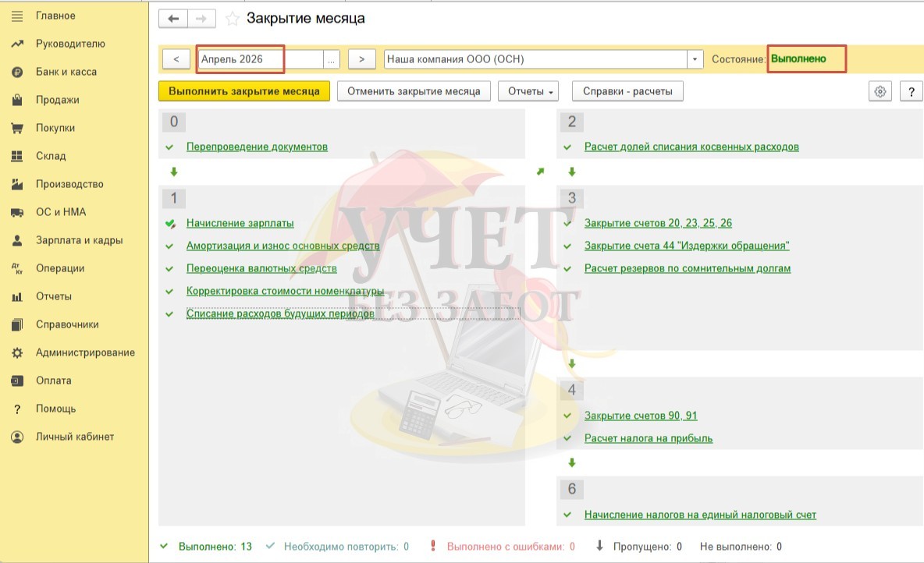Open the Зарплата и кадры section
Viewport: 924px width, 563px height.
pyautogui.click(x=79, y=240)
